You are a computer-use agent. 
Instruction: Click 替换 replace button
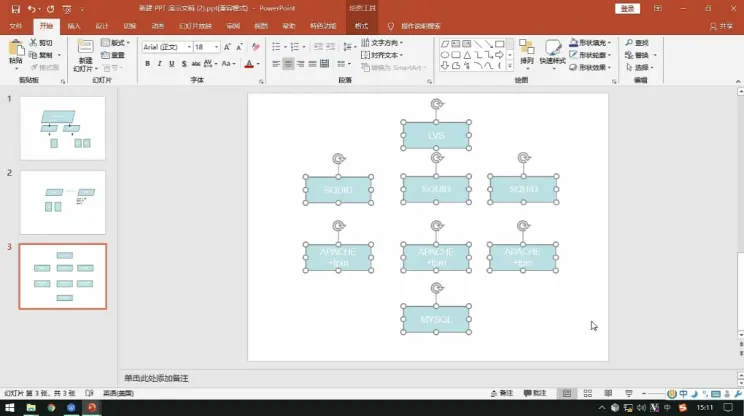click(x=637, y=55)
